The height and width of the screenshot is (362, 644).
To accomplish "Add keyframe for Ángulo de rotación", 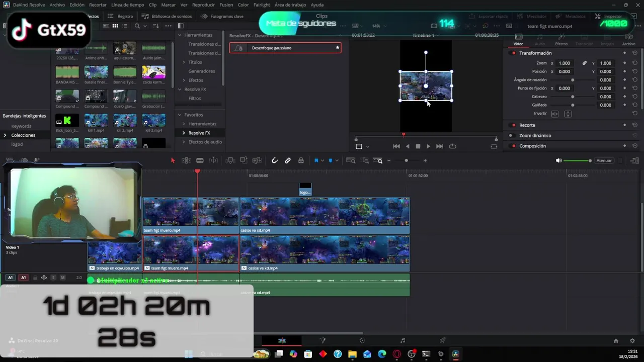I will [x=624, y=80].
